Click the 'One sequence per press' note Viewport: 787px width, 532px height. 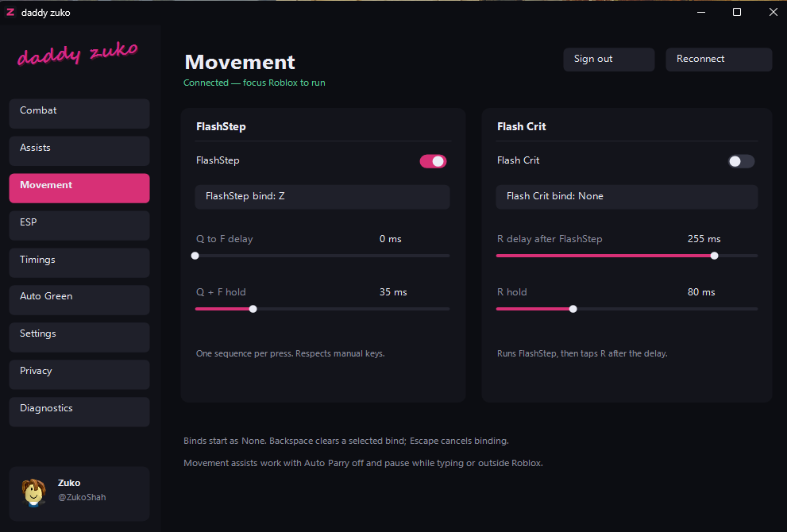(x=291, y=354)
